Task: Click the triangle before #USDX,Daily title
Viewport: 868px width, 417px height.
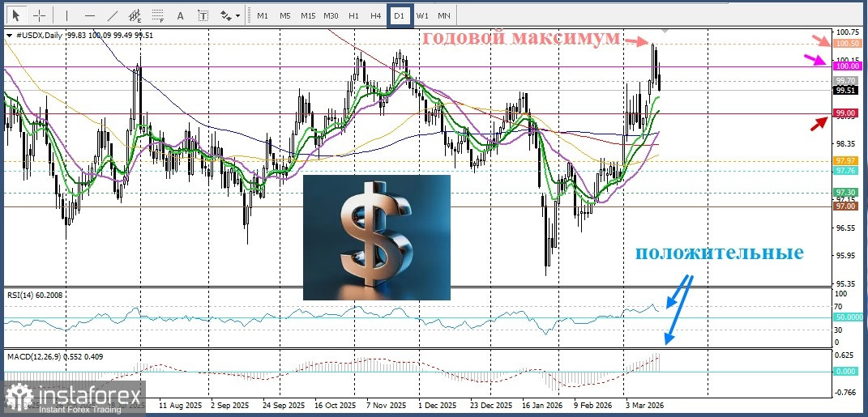Action: point(10,36)
